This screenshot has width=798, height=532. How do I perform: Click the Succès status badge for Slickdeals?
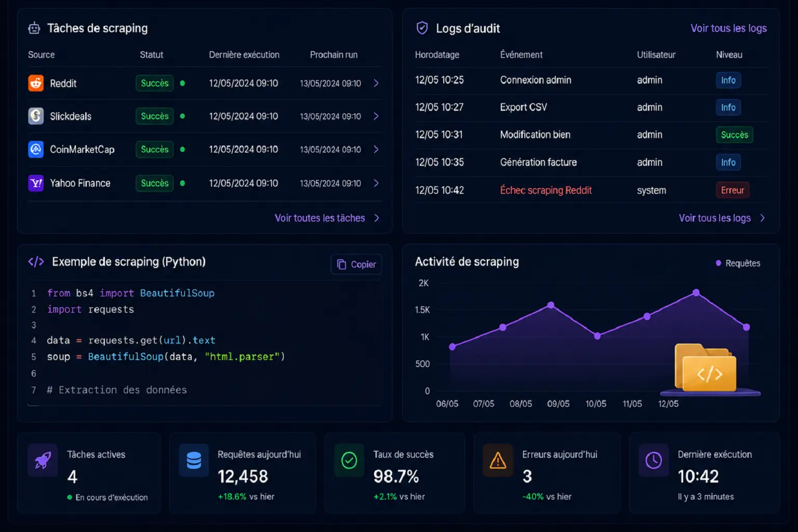point(154,116)
